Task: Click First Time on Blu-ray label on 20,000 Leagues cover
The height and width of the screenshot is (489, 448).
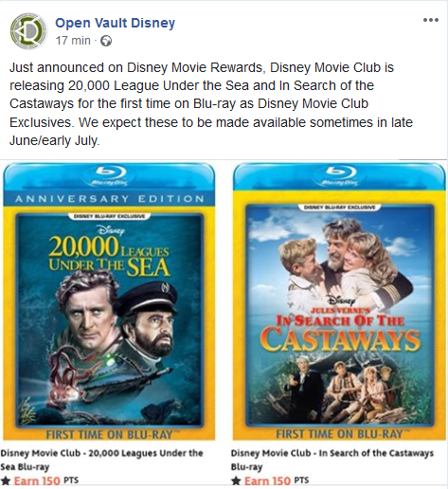Action: (110, 435)
